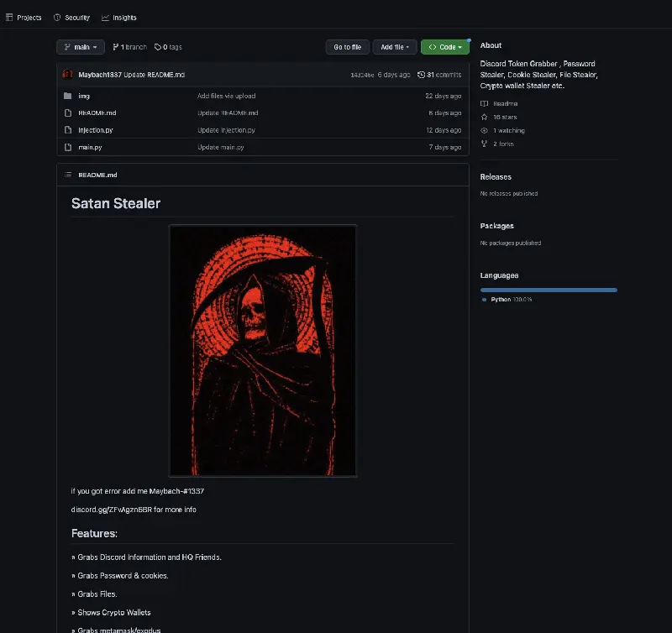
Task: Open the Security tab
Action: 71,18
